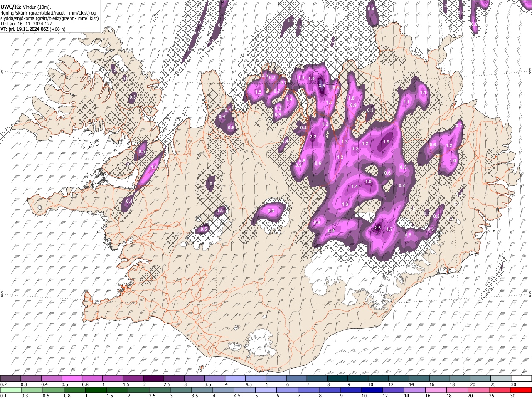532x399 pixels.
Task: Click the valid time 'VT: þri. 19.11.2024 06Z'
Action: [x=25, y=30]
